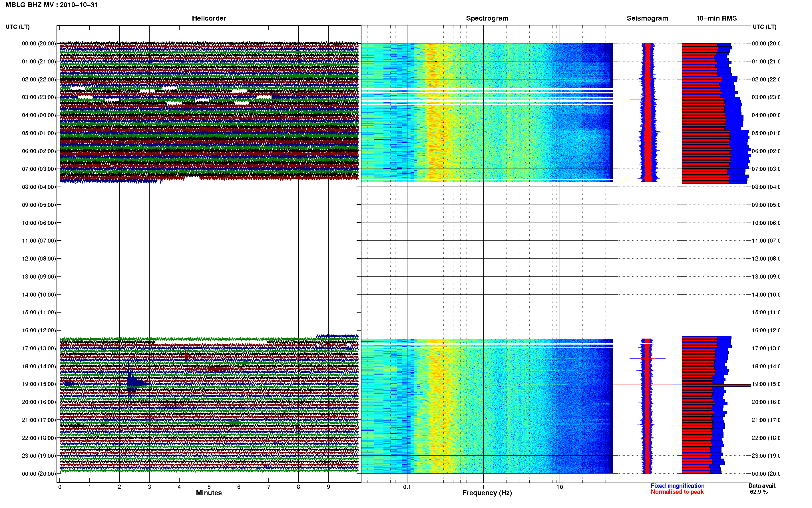The width and height of the screenshot is (812, 508).
Task: Click the minute '9' tick on Helicorder axis
Action: click(328, 487)
